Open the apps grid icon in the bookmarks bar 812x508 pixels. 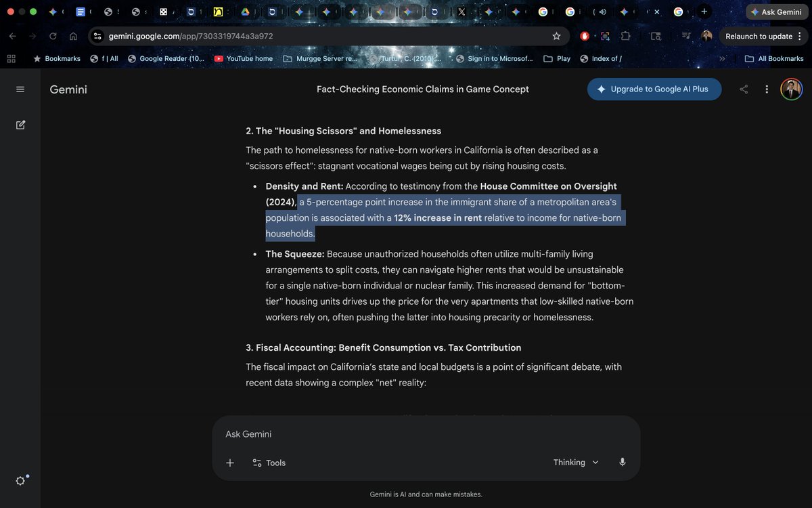(11, 59)
